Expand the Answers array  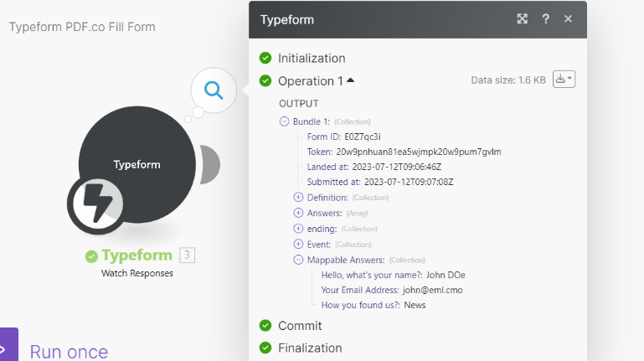298,213
